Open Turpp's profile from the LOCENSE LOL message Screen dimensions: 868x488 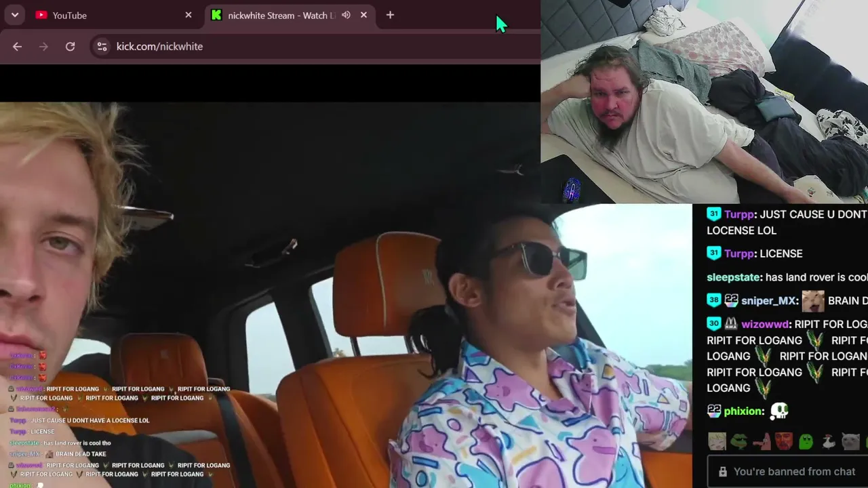(739, 214)
